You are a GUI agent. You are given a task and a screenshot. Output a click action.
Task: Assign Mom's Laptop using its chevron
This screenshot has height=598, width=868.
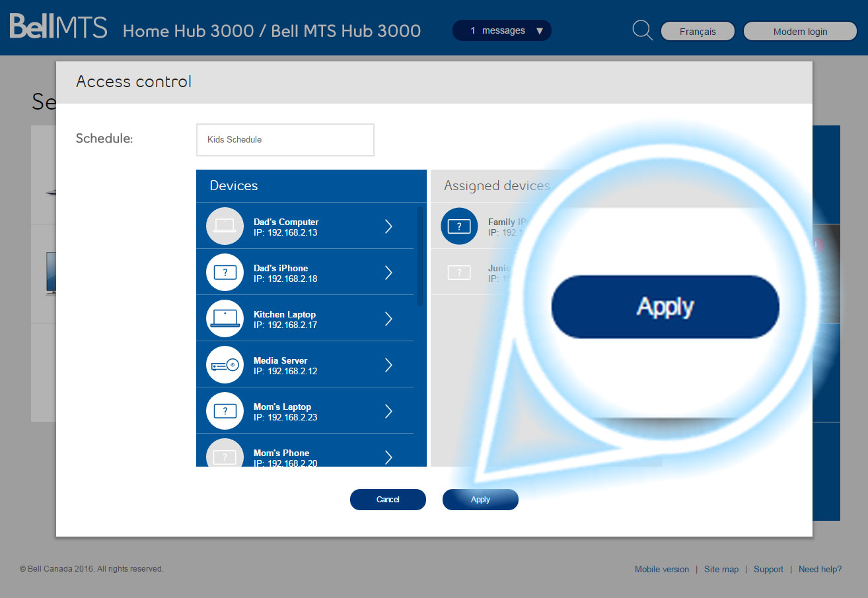point(388,411)
